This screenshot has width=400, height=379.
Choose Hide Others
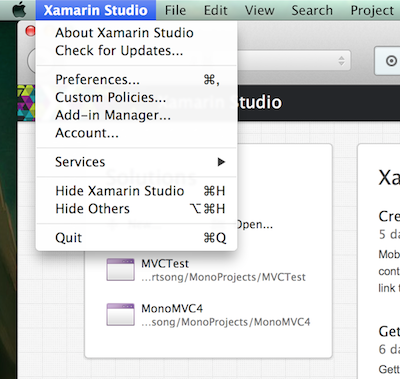[x=136, y=209]
